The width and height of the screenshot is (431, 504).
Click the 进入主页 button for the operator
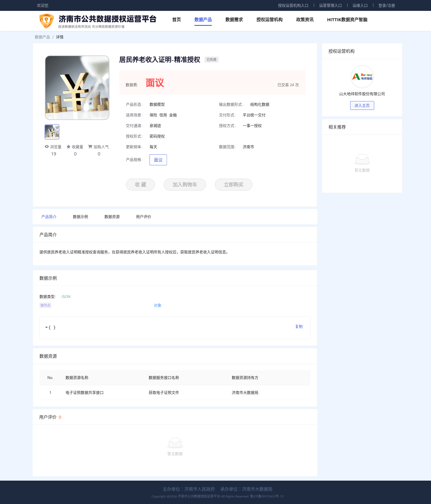tap(362, 105)
